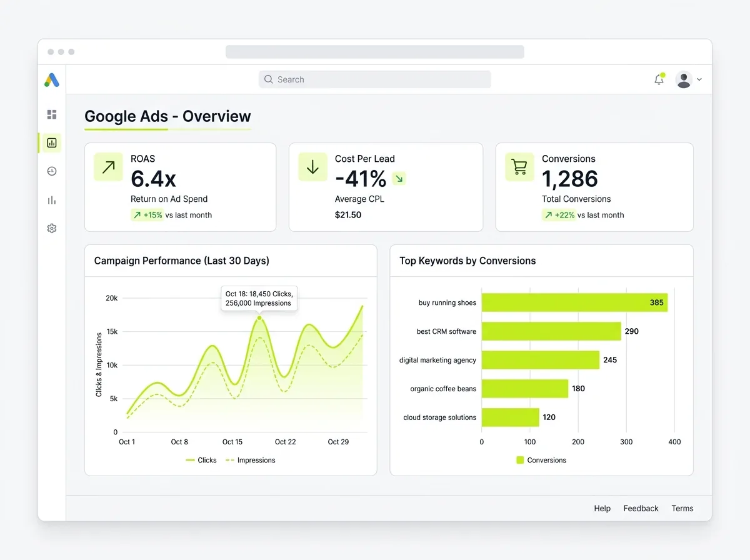Click the browser address bar
This screenshot has width=750, height=560.
point(375,52)
